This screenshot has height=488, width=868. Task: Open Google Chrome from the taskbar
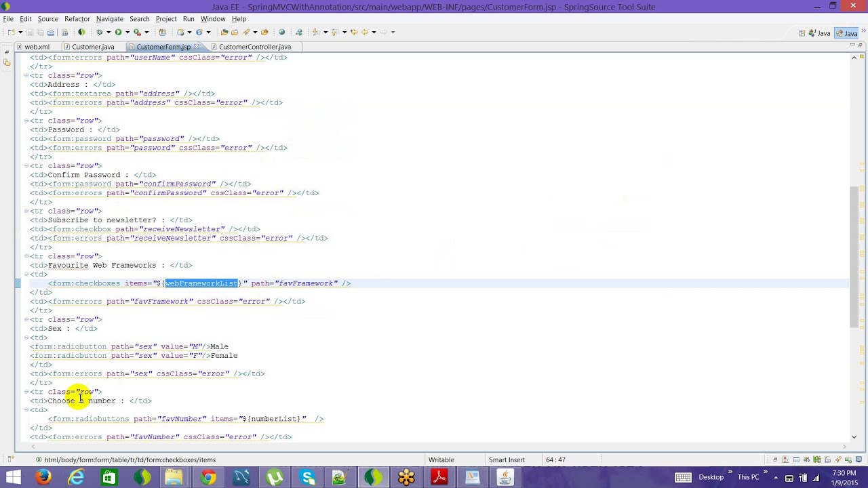coord(208,477)
